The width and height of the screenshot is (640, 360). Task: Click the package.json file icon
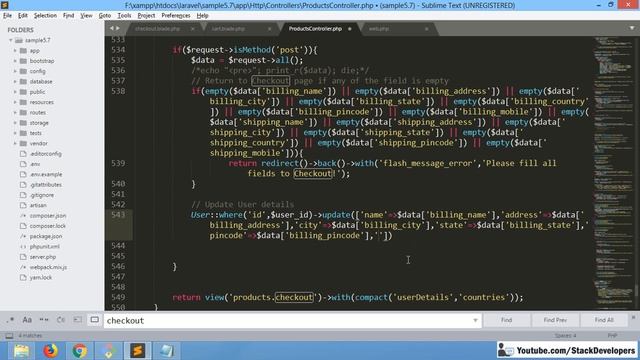click(23, 236)
